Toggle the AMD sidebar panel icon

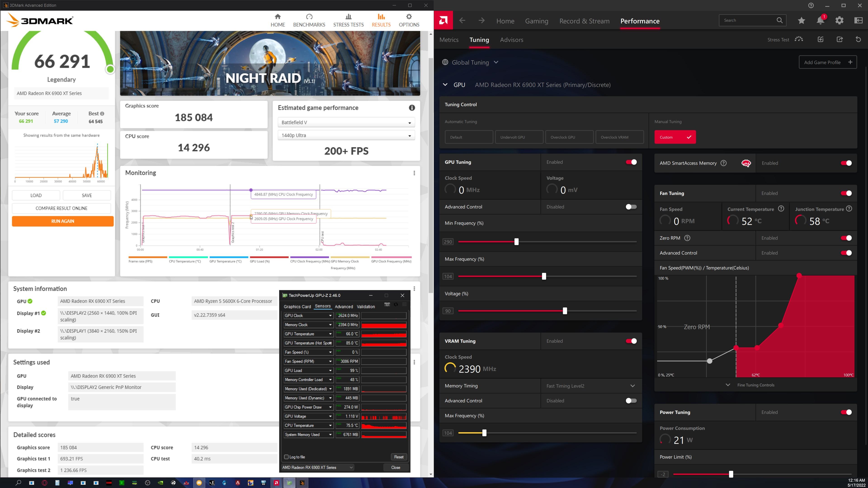tap(858, 21)
